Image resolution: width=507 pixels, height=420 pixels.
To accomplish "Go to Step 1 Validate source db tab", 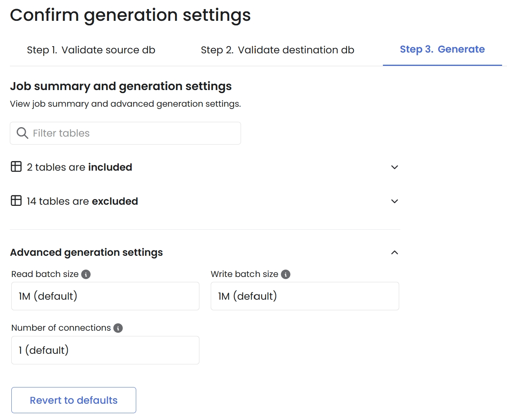I will [x=91, y=50].
